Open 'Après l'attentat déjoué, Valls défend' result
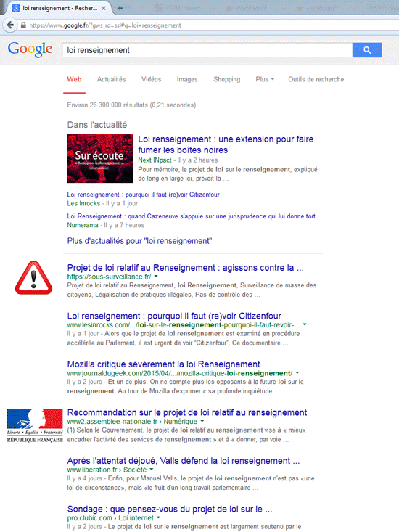 click(x=184, y=461)
